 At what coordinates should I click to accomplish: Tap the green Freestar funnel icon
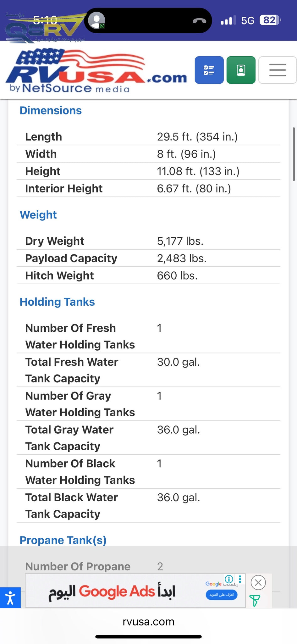(254, 601)
